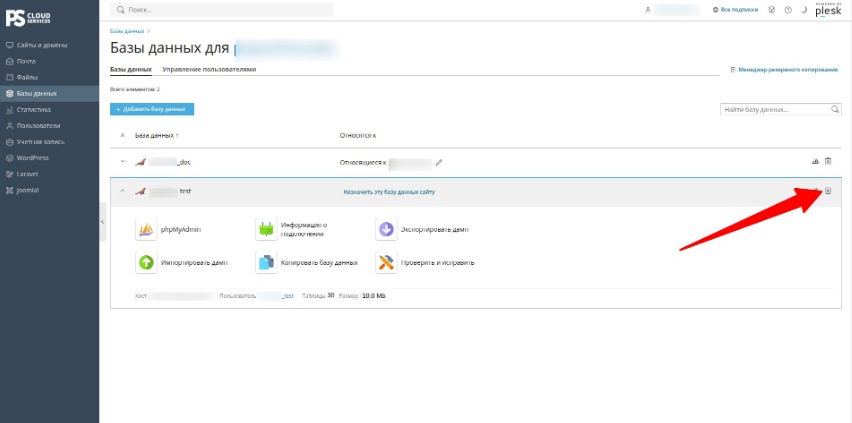
Task: Click the Export dump icon
Action: 386,230
